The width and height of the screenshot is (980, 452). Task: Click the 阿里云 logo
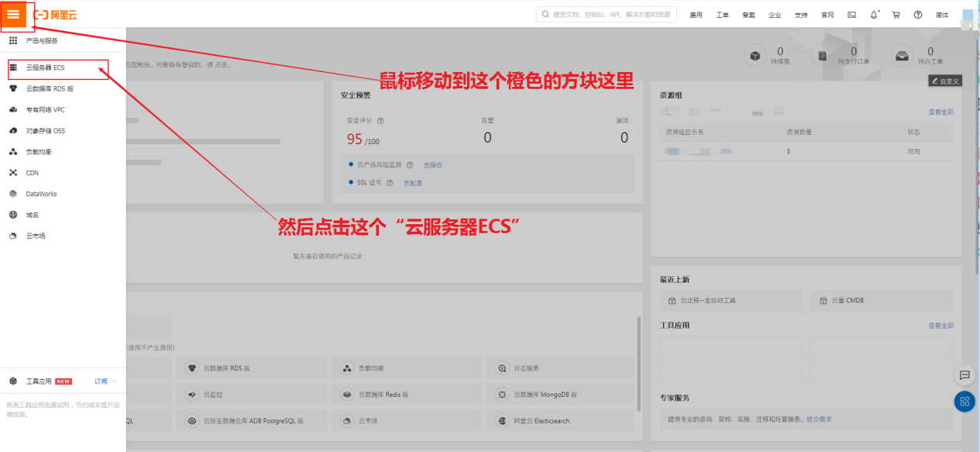pos(56,15)
